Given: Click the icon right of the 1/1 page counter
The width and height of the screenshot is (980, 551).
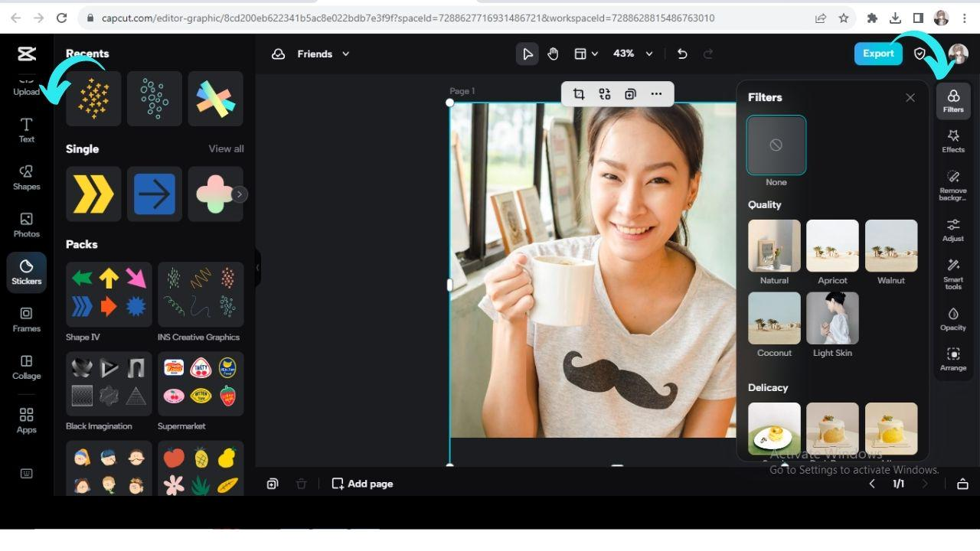Looking at the screenshot, I should (963, 484).
